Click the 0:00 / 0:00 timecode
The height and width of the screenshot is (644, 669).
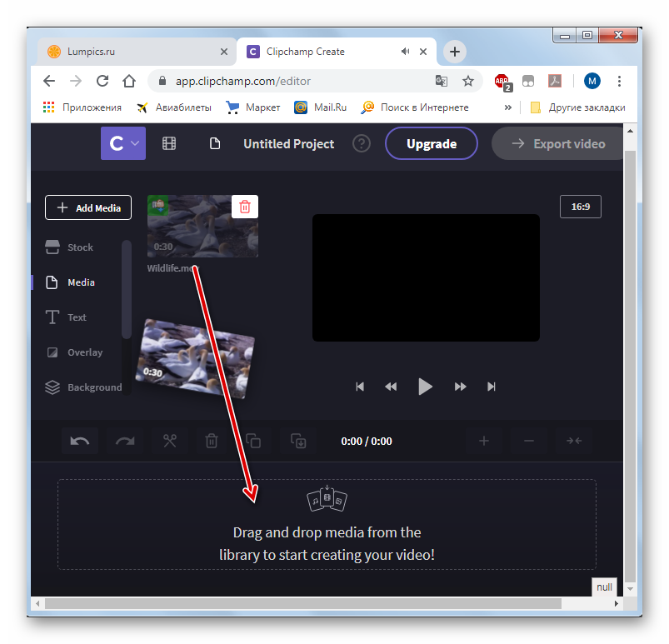click(367, 442)
